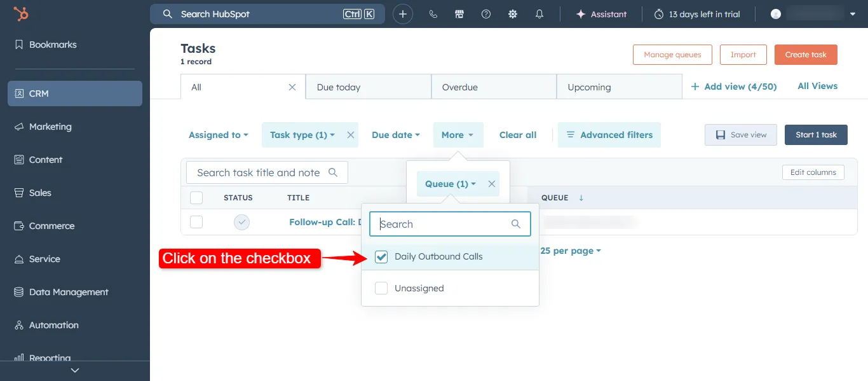Expand sidebar with bottom chevron
Screen dimensions: 868x381
(75, 370)
